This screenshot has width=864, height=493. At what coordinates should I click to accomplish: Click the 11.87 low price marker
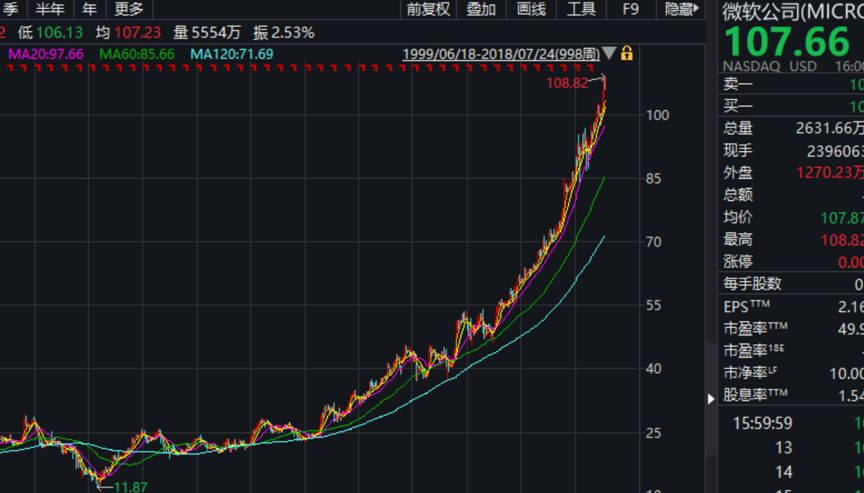point(130,487)
